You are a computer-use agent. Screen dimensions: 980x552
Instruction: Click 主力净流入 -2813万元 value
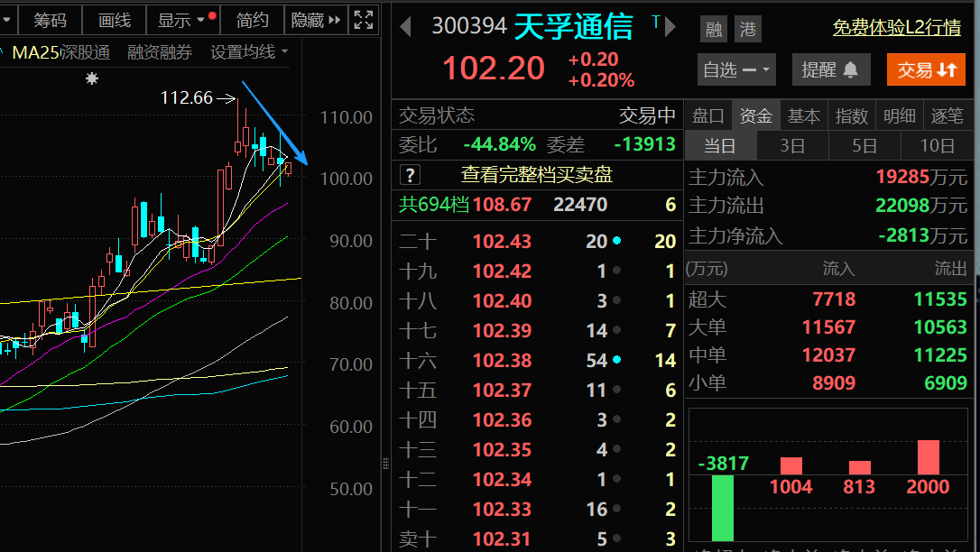[x=922, y=236]
